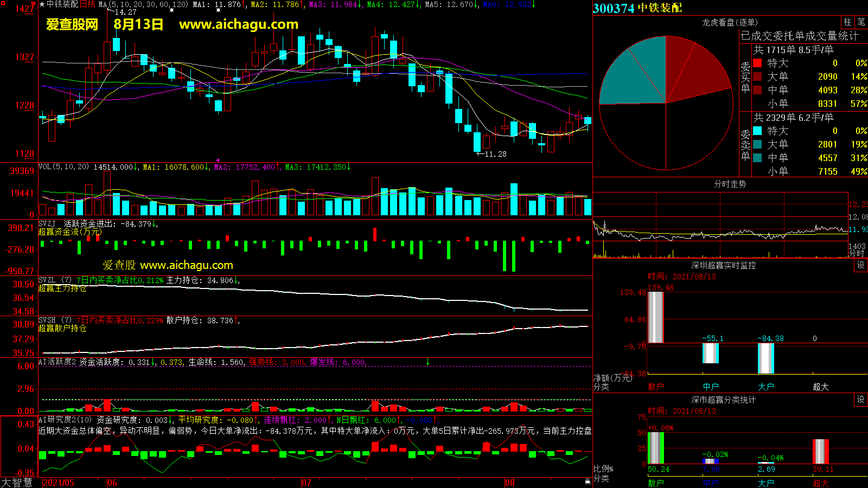Select the 分时走势 panel title
Viewport: 868px width, 488px height.
click(730, 184)
